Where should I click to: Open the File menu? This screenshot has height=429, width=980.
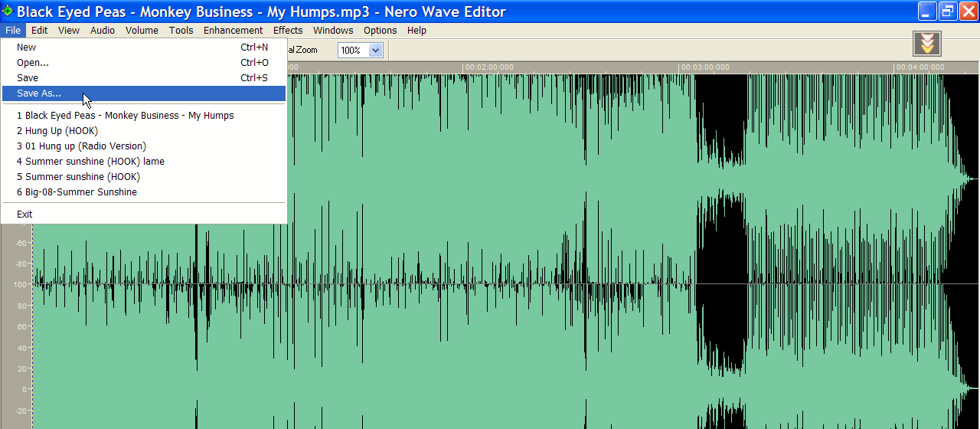pos(12,31)
